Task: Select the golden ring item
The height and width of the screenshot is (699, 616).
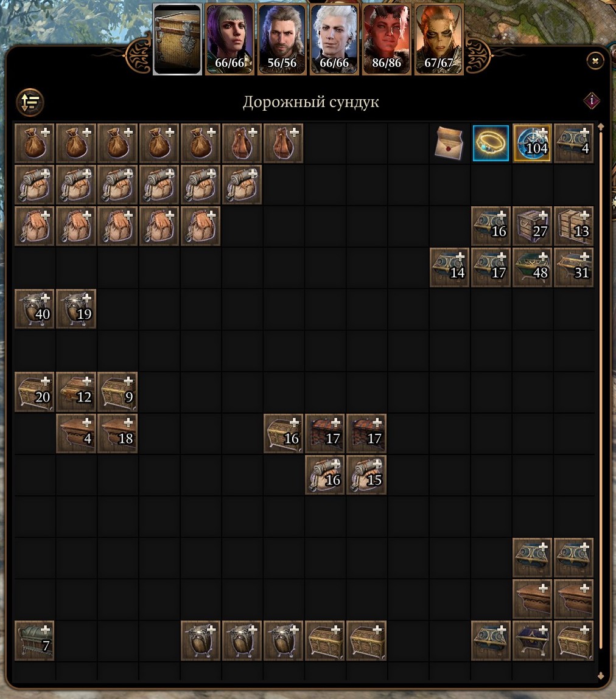Action: 491,143
